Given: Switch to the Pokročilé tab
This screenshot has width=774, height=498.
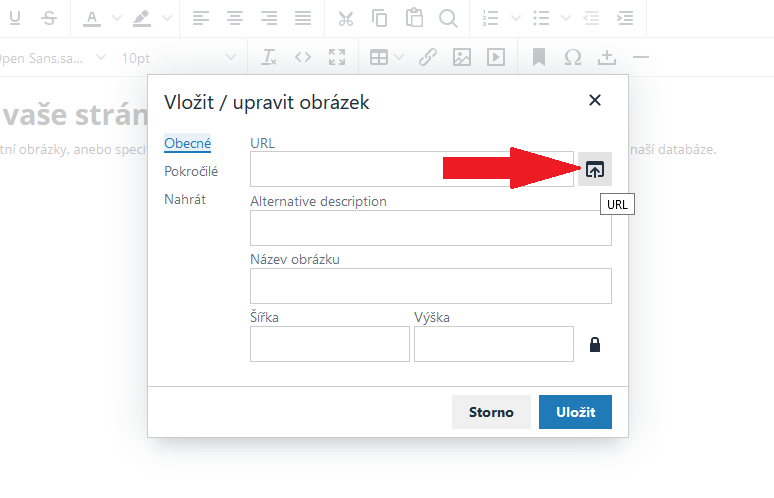Looking at the screenshot, I should click(191, 171).
